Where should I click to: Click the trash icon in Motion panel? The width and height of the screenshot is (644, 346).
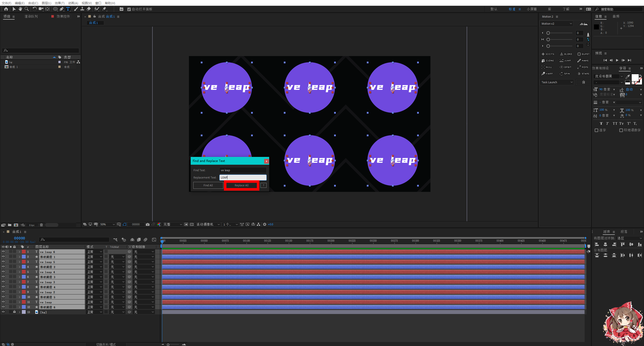point(583,82)
